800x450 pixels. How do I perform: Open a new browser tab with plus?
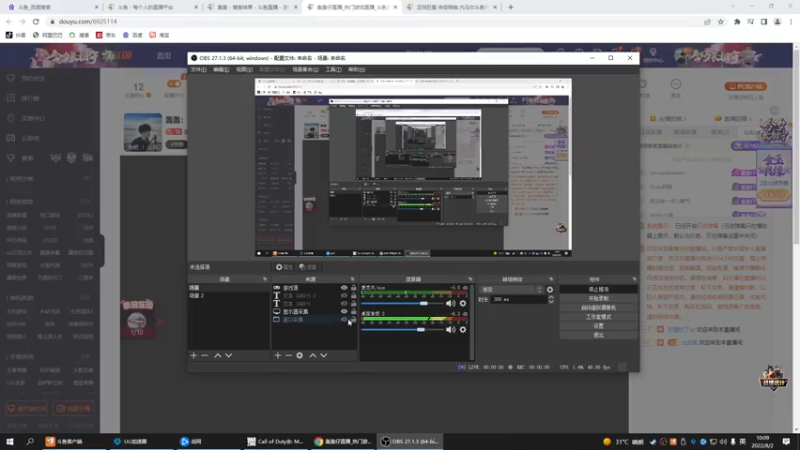tap(511, 7)
